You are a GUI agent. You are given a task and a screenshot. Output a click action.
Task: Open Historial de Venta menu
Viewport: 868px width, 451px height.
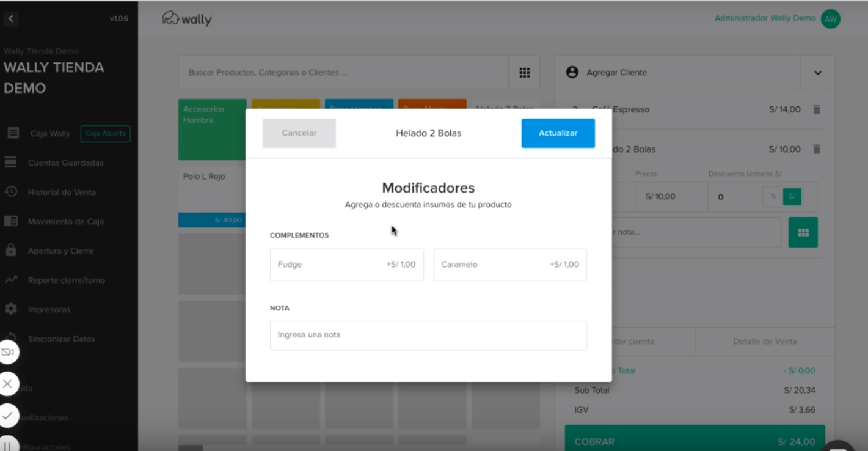pos(61,192)
